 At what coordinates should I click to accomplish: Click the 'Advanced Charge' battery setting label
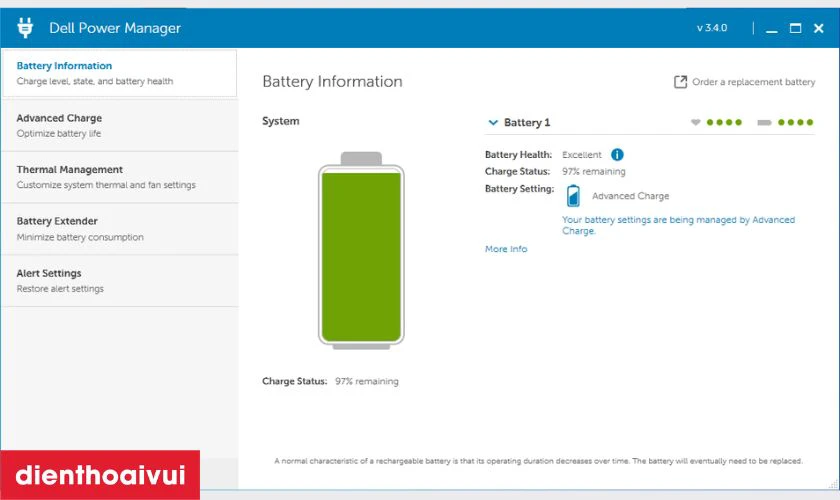click(x=631, y=196)
